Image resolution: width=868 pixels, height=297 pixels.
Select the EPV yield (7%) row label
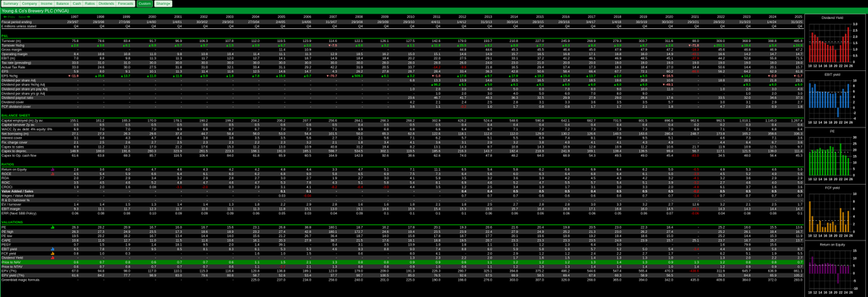coord(13,276)
